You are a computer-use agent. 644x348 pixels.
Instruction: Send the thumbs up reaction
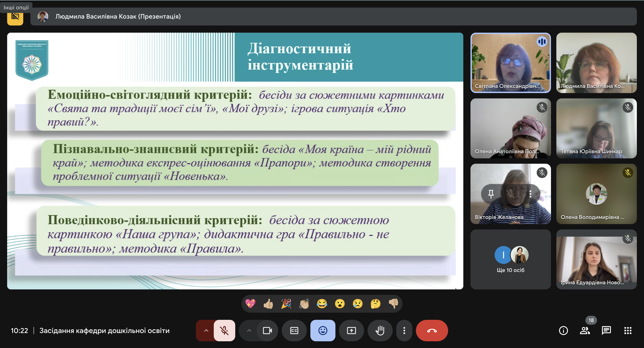268,304
